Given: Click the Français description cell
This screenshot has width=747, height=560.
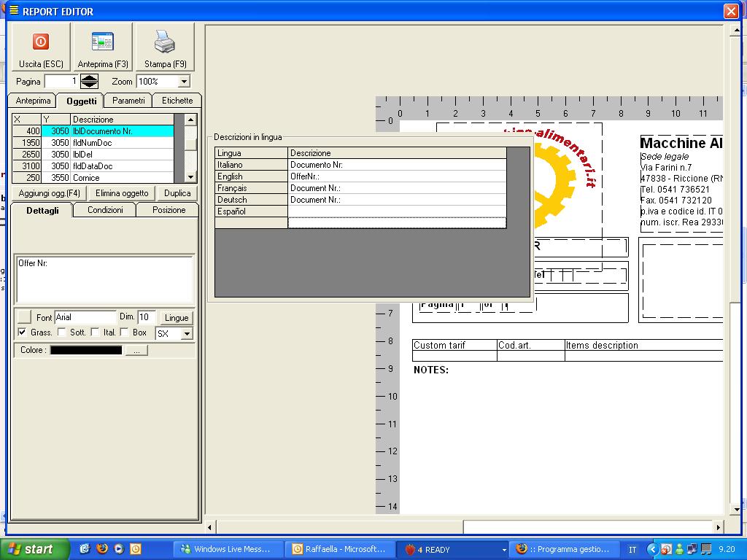Looking at the screenshot, I should click(397, 188).
